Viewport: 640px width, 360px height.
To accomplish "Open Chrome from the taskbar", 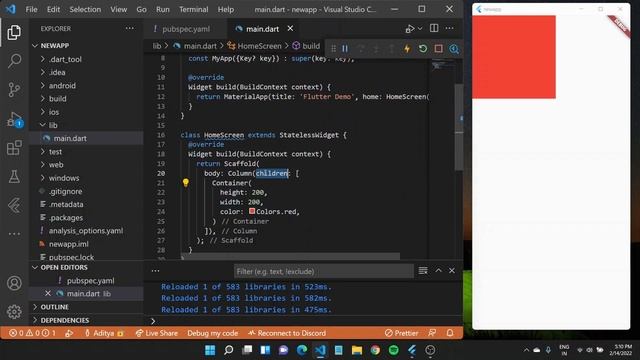I will (375, 350).
